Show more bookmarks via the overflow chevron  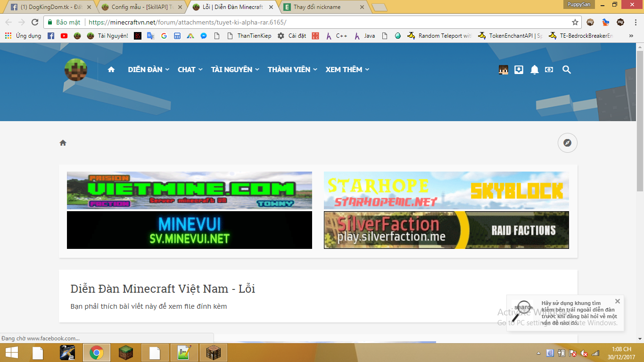tap(631, 36)
